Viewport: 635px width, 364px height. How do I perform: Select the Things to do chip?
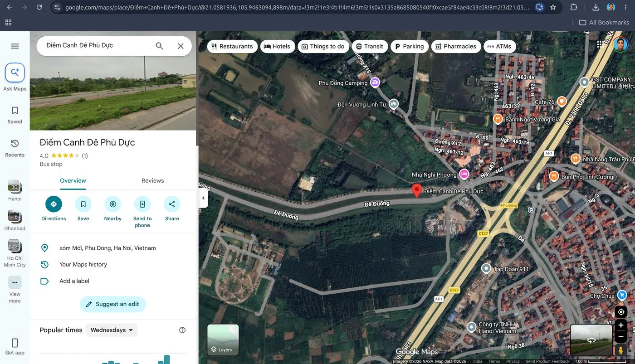tap(323, 46)
